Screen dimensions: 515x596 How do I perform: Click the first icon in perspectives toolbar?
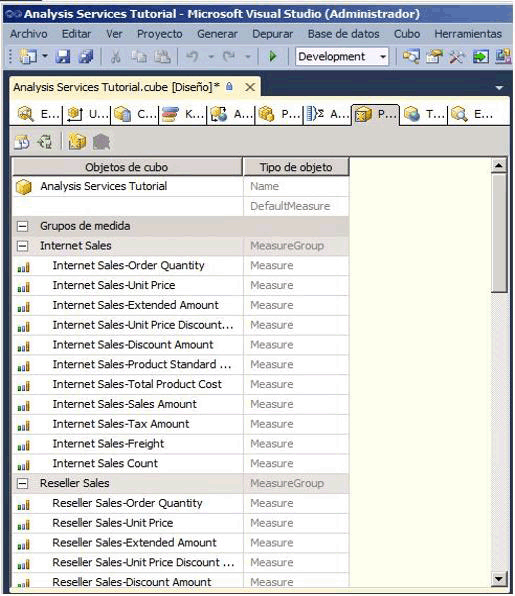[x=22, y=142]
